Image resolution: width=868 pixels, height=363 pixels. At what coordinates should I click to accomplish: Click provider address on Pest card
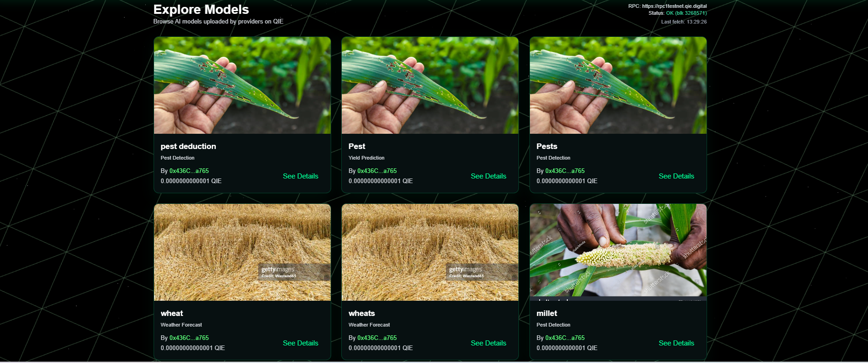tap(377, 171)
